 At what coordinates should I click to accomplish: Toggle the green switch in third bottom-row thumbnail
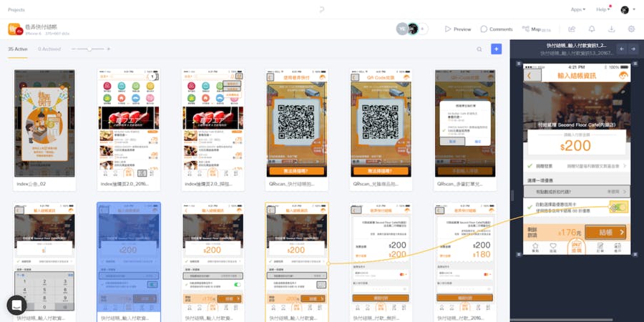[x=238, y=284]
